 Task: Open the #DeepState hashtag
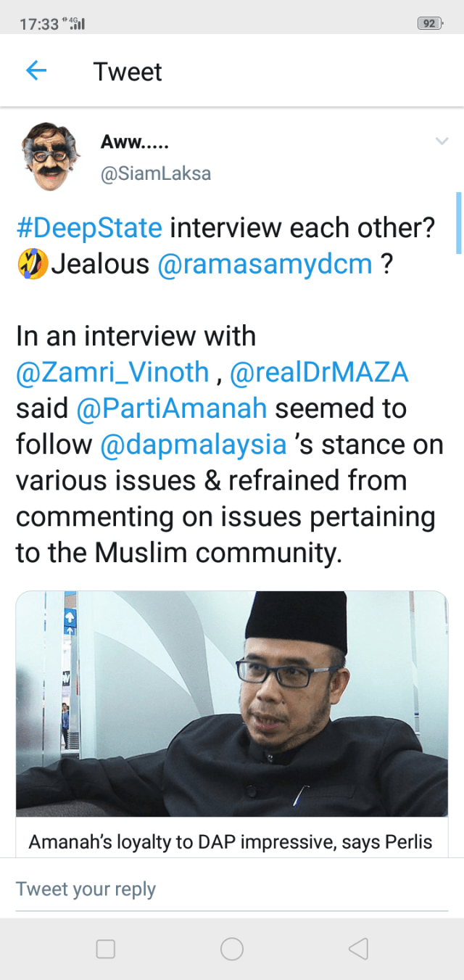pos(89,228)
